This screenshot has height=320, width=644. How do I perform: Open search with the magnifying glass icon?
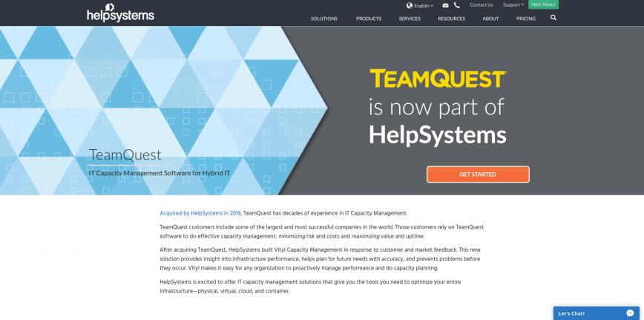coord(553,18)
